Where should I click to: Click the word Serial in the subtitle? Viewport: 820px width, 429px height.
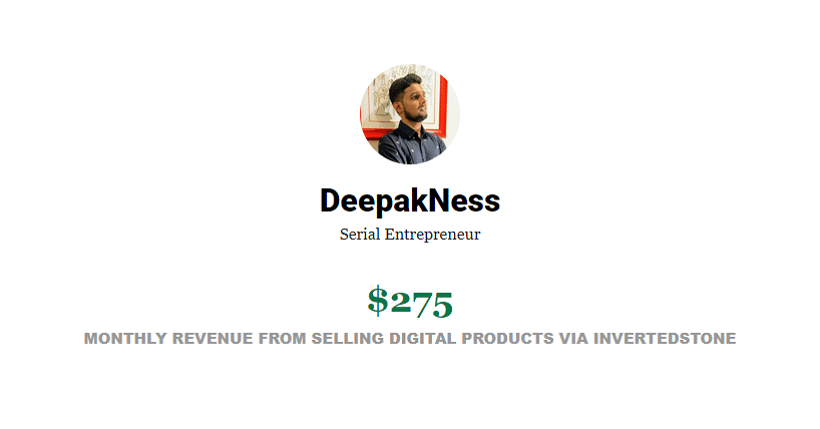point(360,234)
